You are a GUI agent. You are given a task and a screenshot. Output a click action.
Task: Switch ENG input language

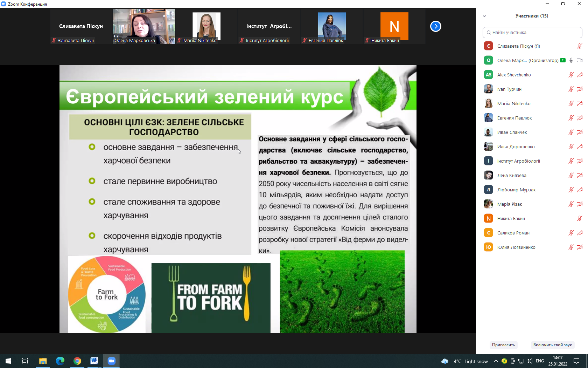540,361
